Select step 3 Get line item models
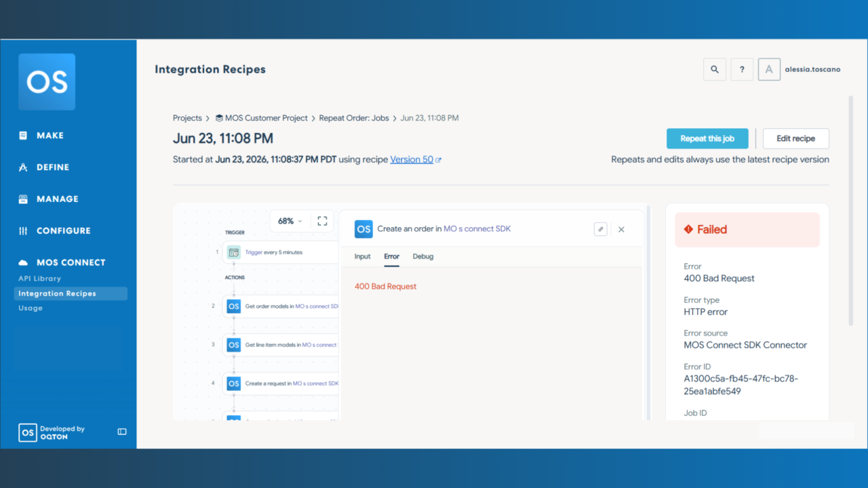The width and height of the screenshot is (868, 488). (x=280, y=345)
